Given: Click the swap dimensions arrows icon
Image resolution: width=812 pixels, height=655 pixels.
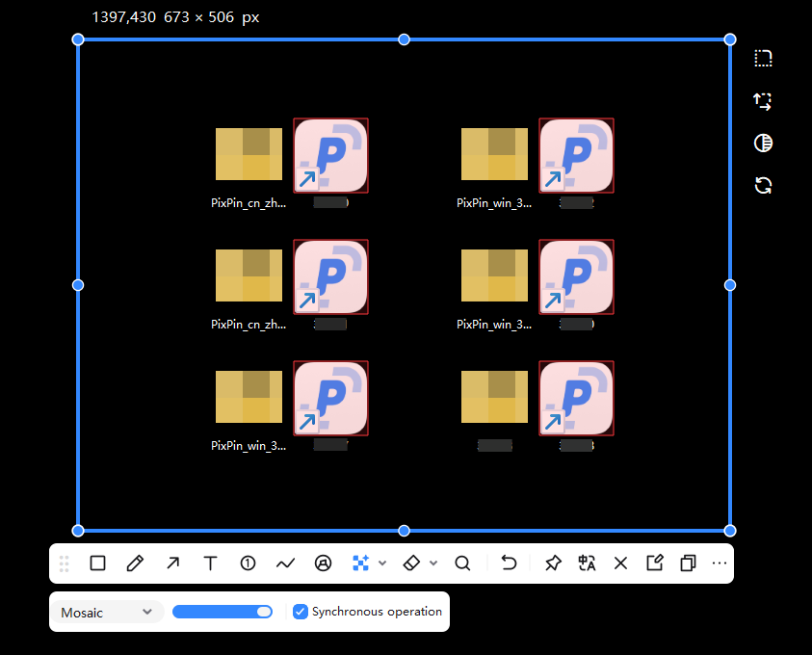Looking at the screenshot, I should point(763,101).
